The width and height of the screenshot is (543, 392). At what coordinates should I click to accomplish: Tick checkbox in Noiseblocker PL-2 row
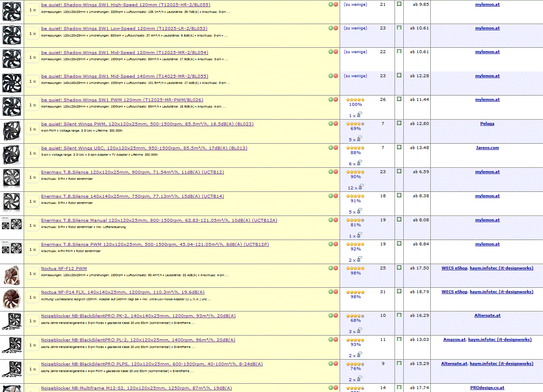(x=399, y=339)
